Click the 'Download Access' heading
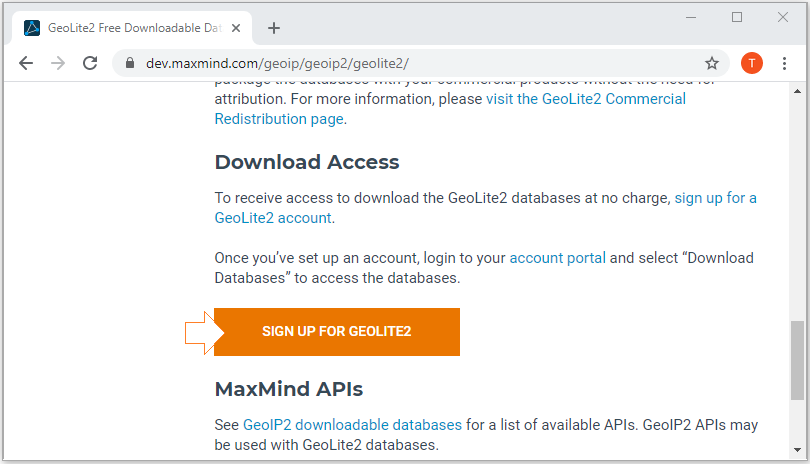The image size is (810, 464). coord(307,162)
